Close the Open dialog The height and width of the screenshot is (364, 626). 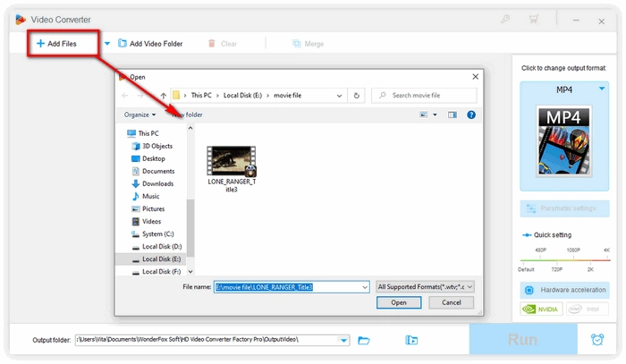pyautogui.click(x=475, y=77)
